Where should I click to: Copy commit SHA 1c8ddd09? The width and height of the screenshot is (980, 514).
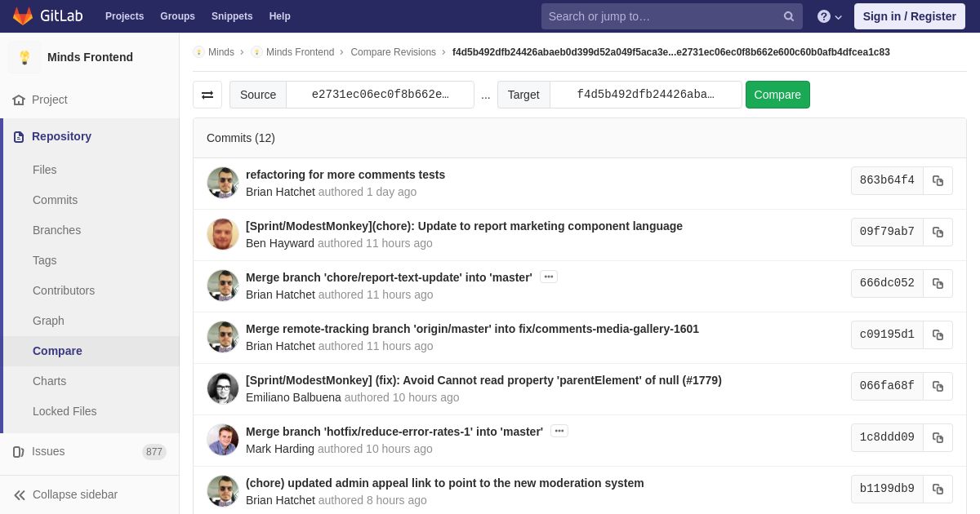(938, 437)
